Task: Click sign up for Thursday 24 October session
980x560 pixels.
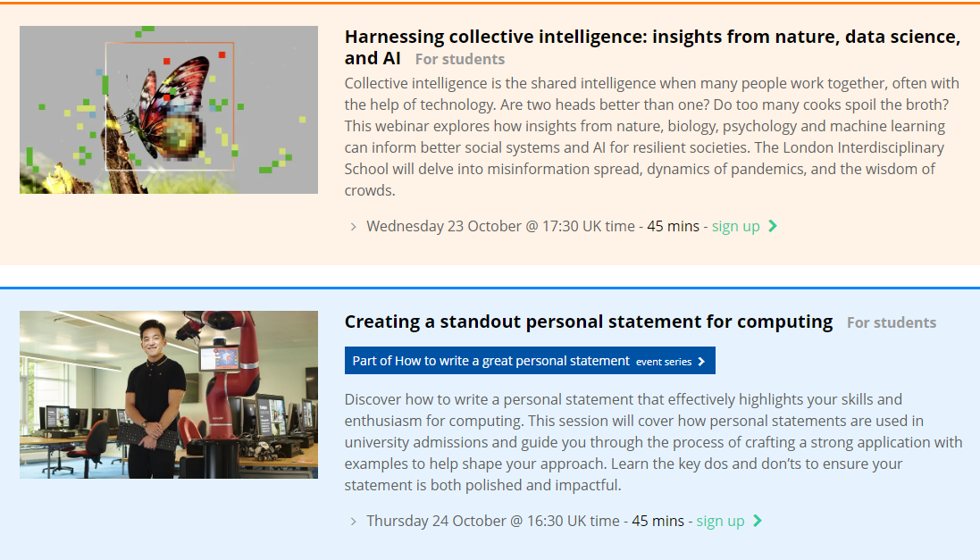Action: [x=720, y=522]
